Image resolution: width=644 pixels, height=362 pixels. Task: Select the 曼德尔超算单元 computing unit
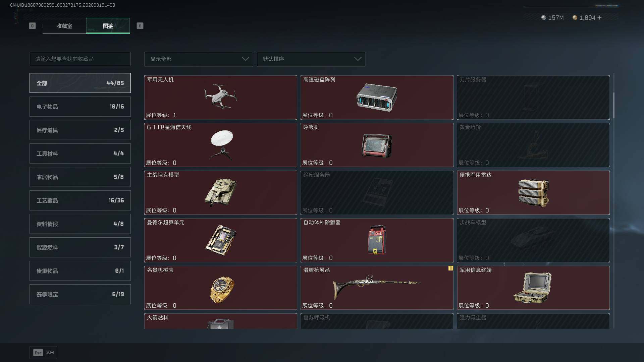(x=221, y=240)
